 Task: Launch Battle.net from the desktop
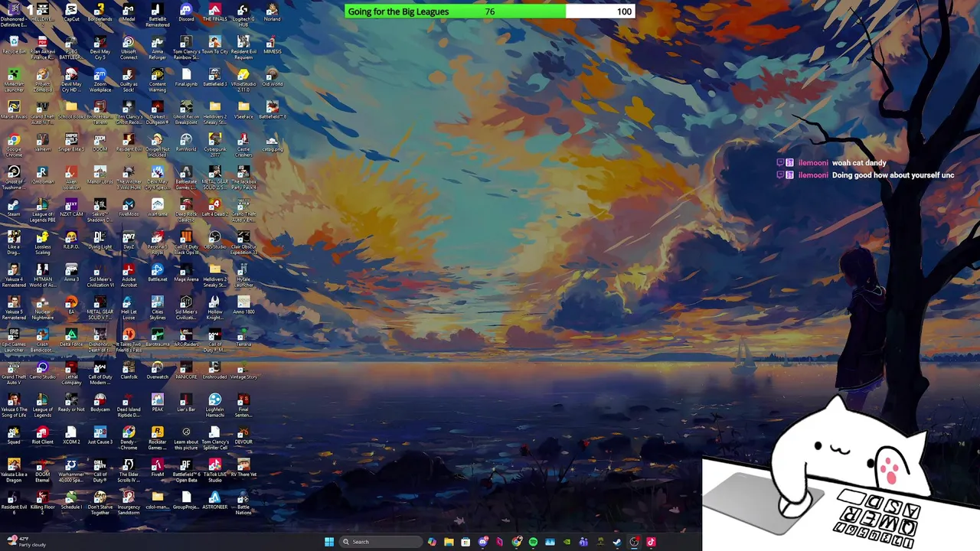coord(157,272)
